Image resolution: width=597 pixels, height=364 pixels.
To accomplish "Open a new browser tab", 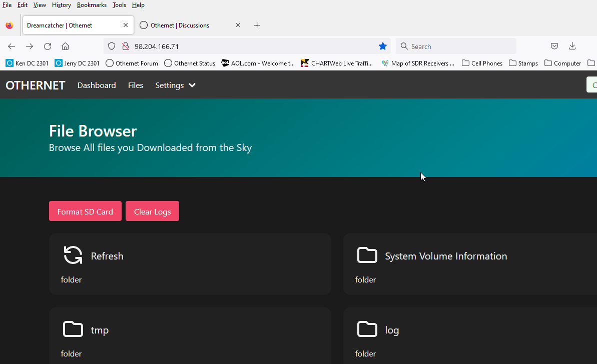I will tap(257, 25).
